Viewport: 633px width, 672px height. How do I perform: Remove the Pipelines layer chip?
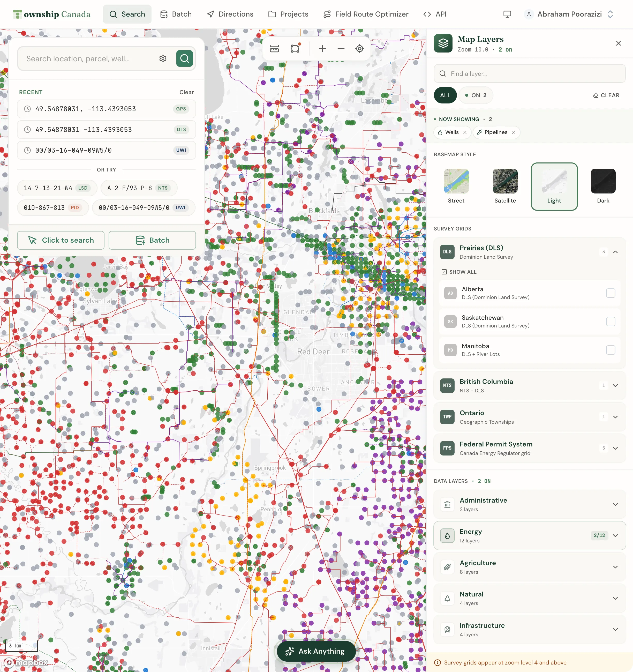514,132
